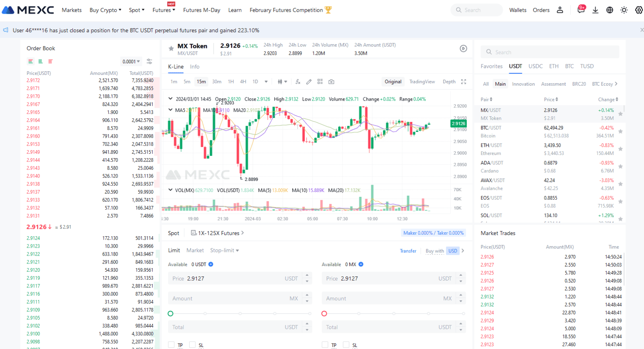Adjust the buy amount percentage slider handle

pyautogui.click(x=171, y=314)
